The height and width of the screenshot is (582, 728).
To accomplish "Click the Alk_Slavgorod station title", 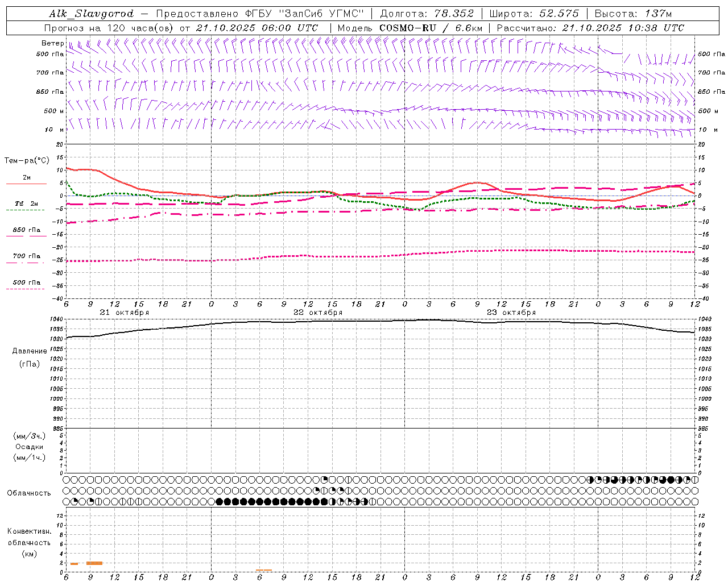I will click(92, 14).
